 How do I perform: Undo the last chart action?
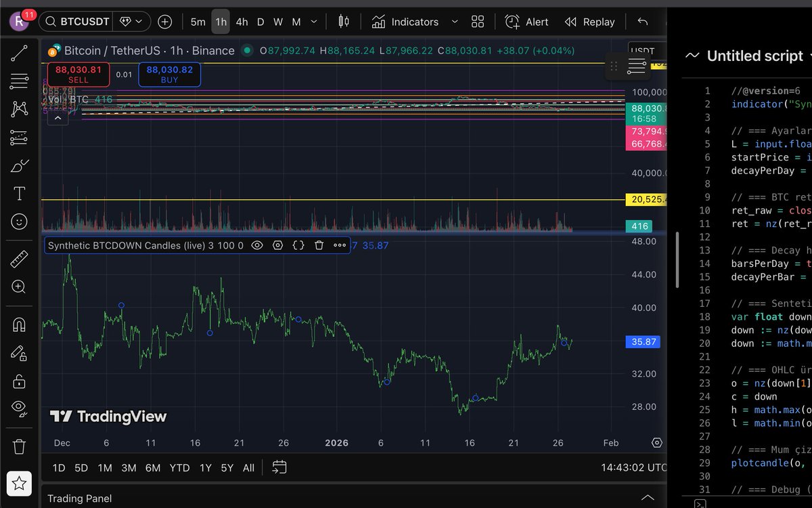643,22
